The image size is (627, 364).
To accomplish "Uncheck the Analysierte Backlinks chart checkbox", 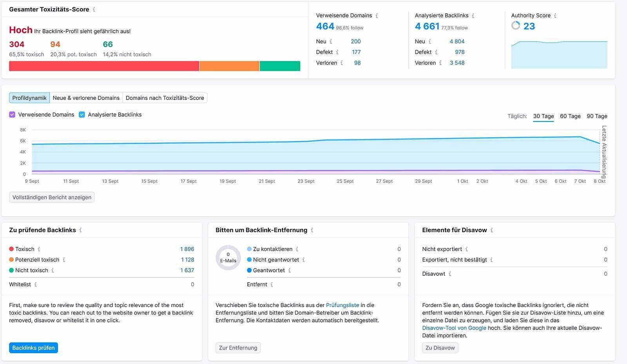I will point(82,115).
